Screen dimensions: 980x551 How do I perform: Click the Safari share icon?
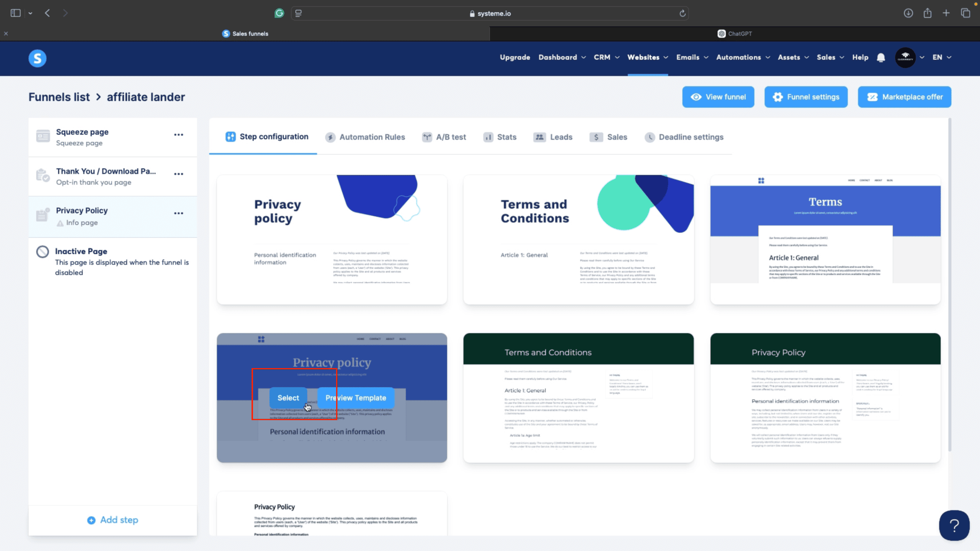click(927, 13)
